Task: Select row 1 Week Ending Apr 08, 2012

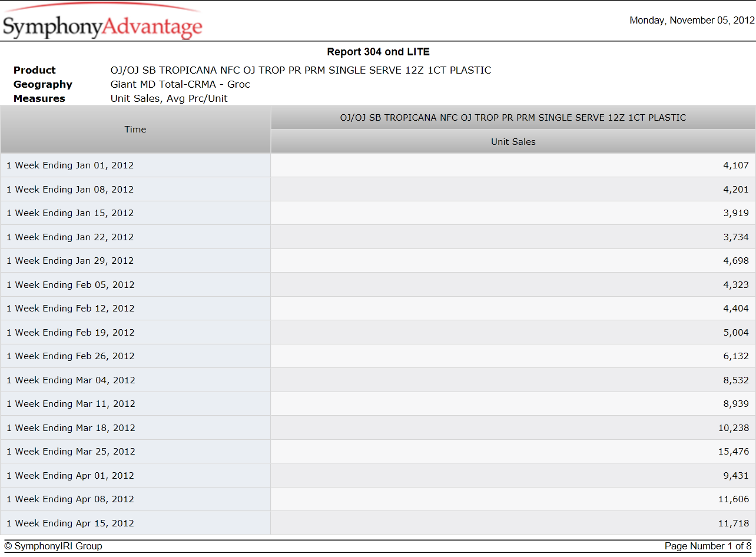Action: (x=378, y=499)
